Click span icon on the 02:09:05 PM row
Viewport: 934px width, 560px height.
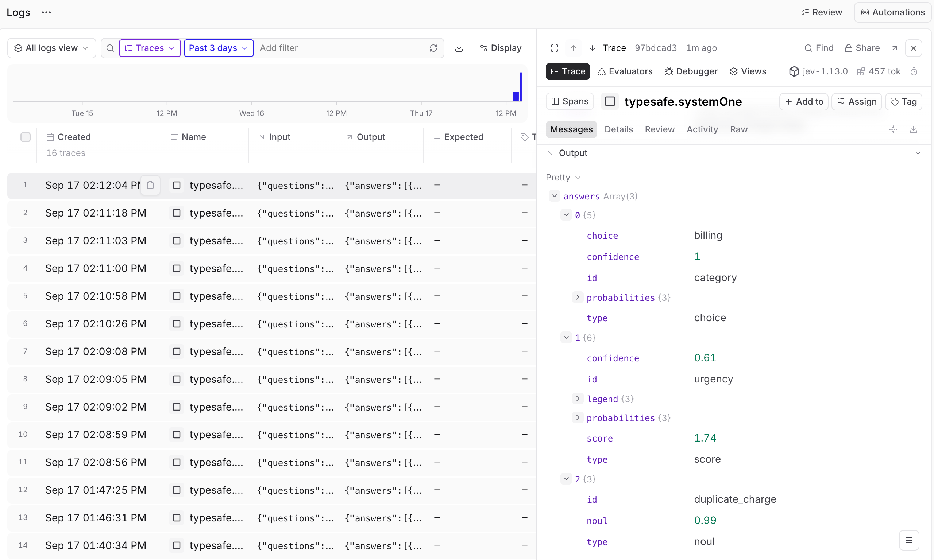(x=176, y=379)
